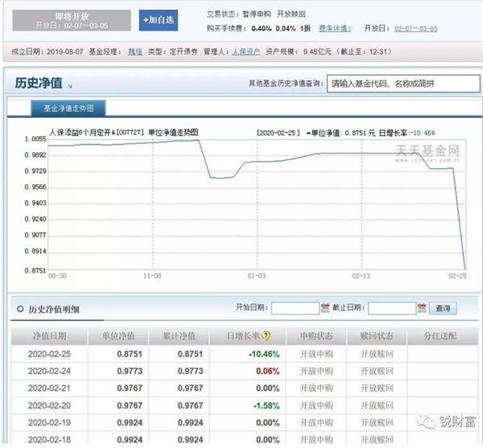Click the 净值日期 column header
This screenshot has width=483, height=448.
(49, 336)
